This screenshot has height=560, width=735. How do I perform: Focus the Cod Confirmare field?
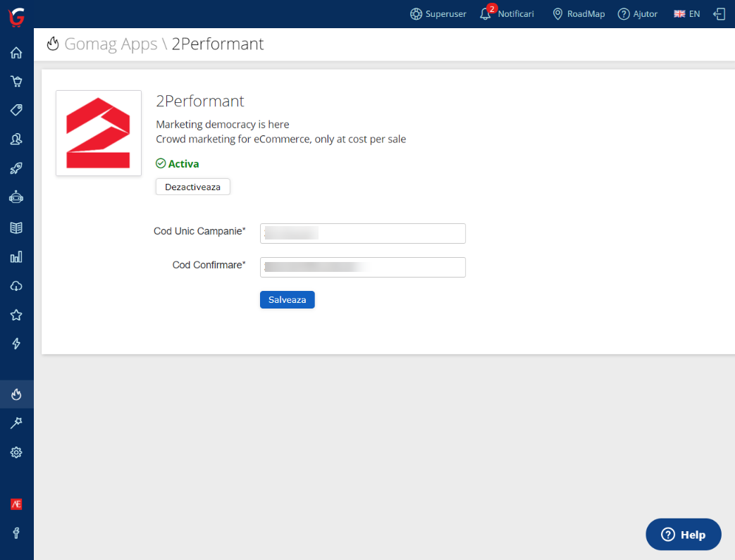pyautogui.click(x=363, y=267)
